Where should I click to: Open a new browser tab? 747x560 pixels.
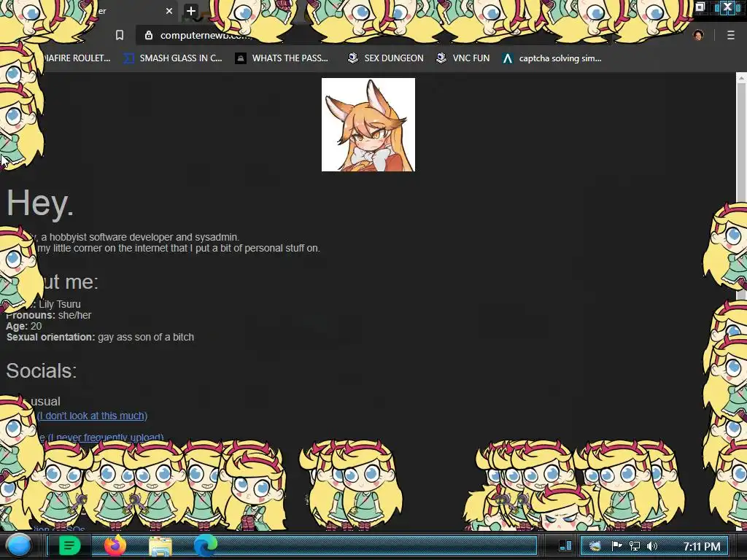pyautogui.click(x=190, y=10)
